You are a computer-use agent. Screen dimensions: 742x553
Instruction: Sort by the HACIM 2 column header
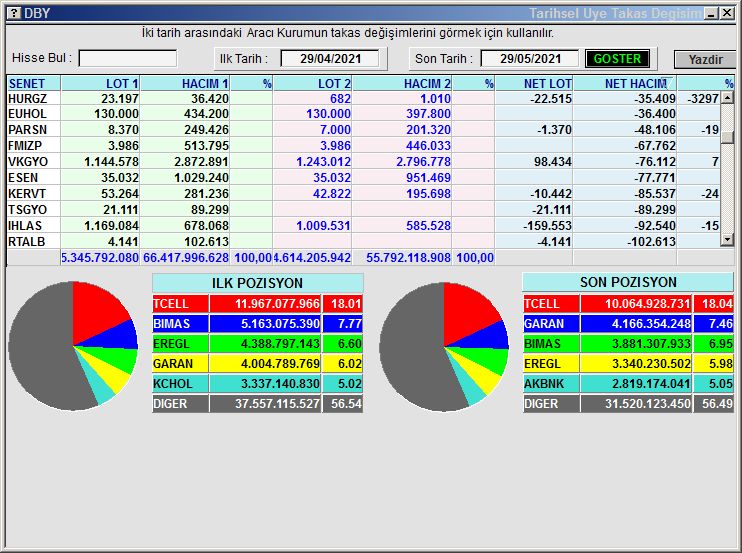coord(402,83)
